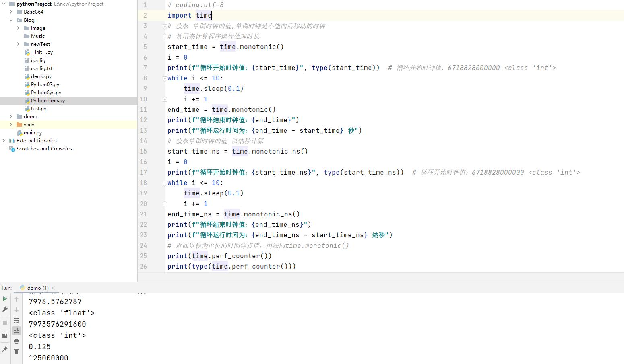Expand the demo folder in tree
Image resolution: width=624 pixels, height=364 pixels.
[x=11, y=117]
